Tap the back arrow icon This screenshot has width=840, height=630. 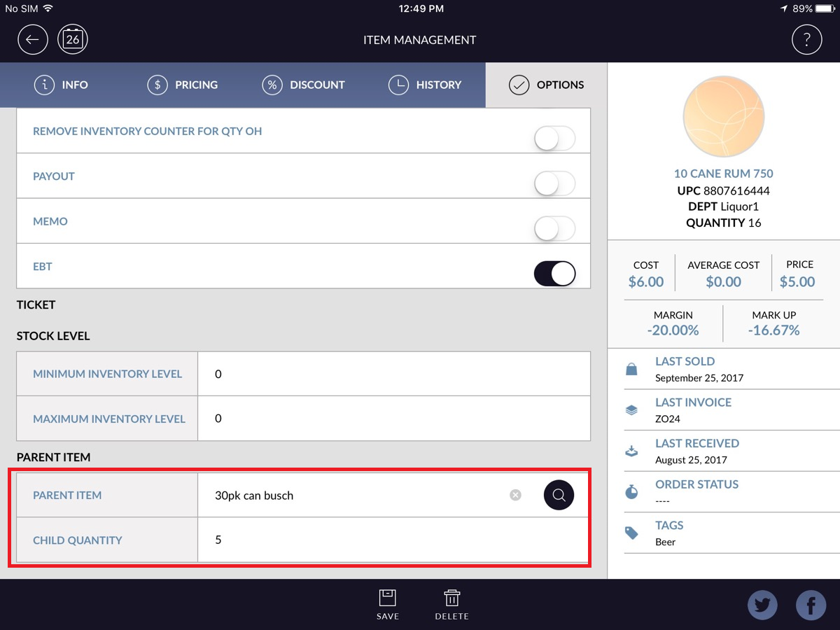(33, 40)
